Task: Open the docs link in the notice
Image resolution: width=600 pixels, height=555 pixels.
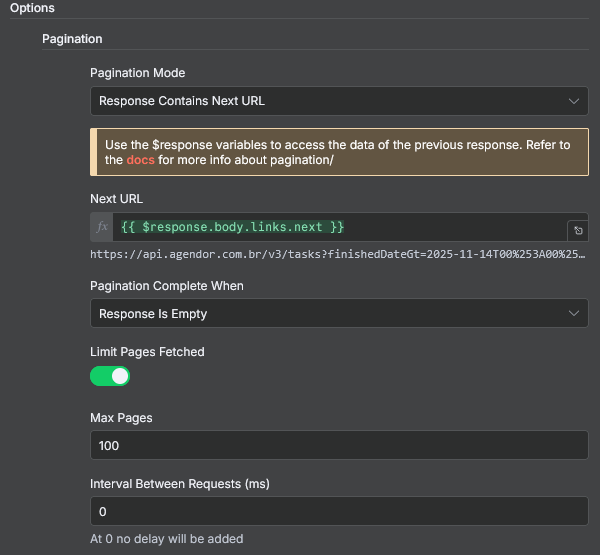Action: point(140,160)
